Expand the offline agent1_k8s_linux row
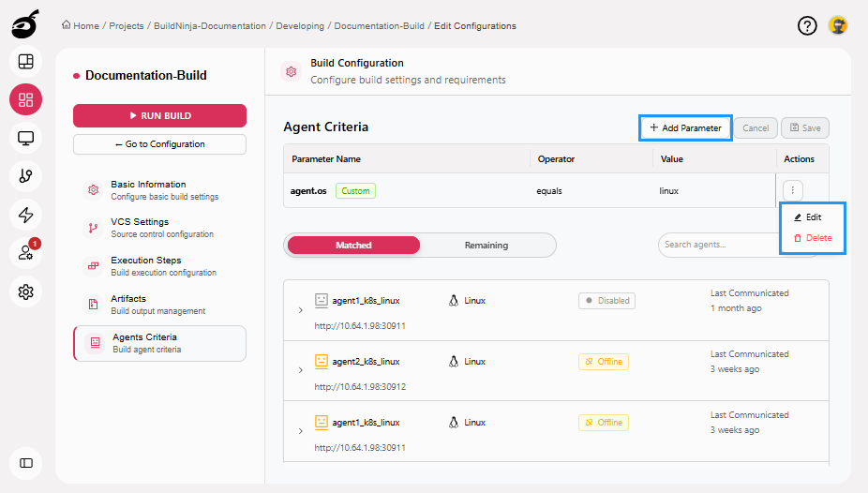868x493 pixels. [x=301, y=431]
